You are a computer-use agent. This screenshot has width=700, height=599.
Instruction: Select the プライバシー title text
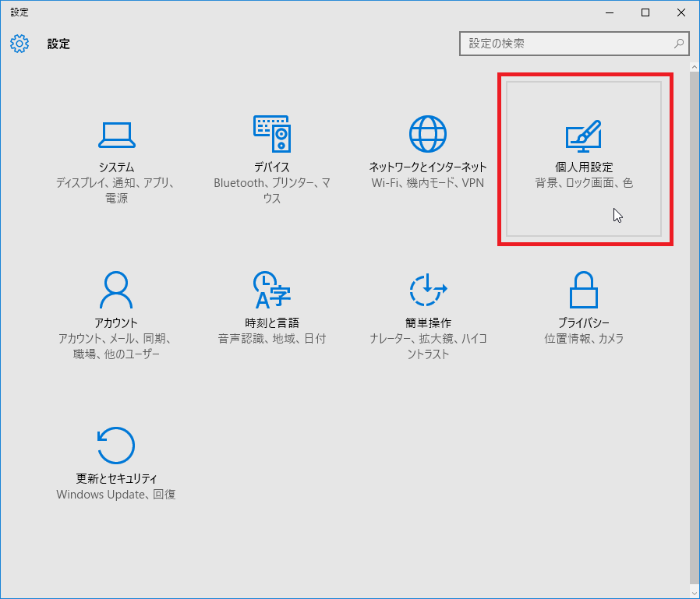[584, 323]
